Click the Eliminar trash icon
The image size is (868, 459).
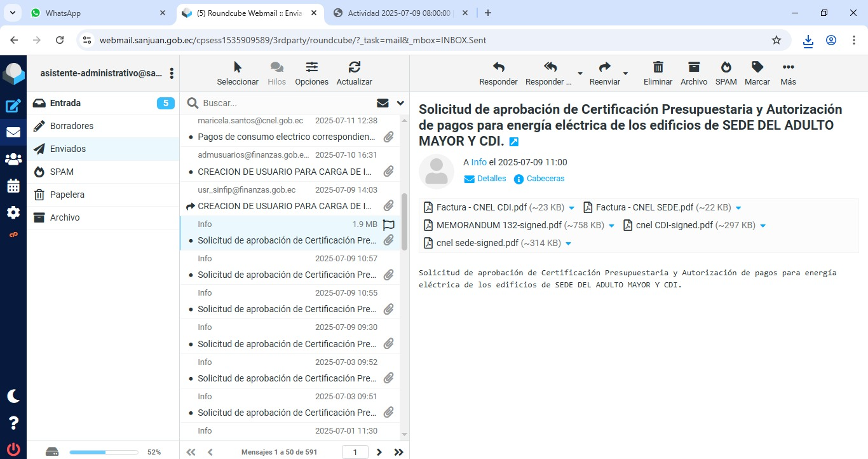click(x=658, y=73)
